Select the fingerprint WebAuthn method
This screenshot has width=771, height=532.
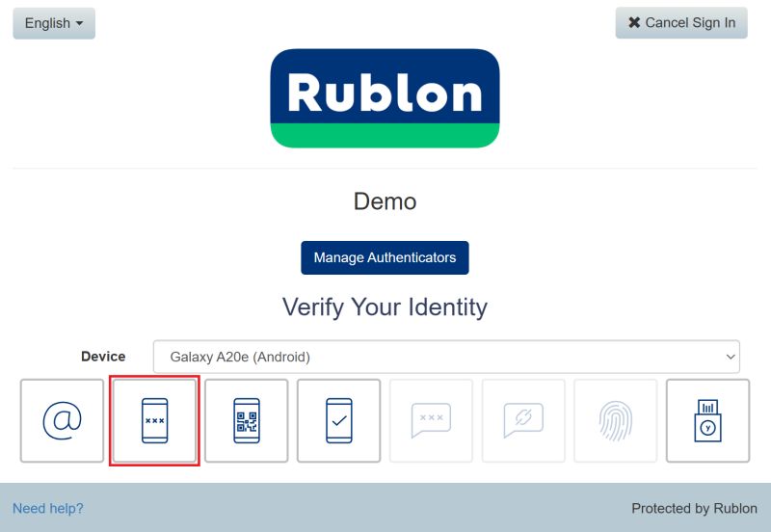coord(616,420)
